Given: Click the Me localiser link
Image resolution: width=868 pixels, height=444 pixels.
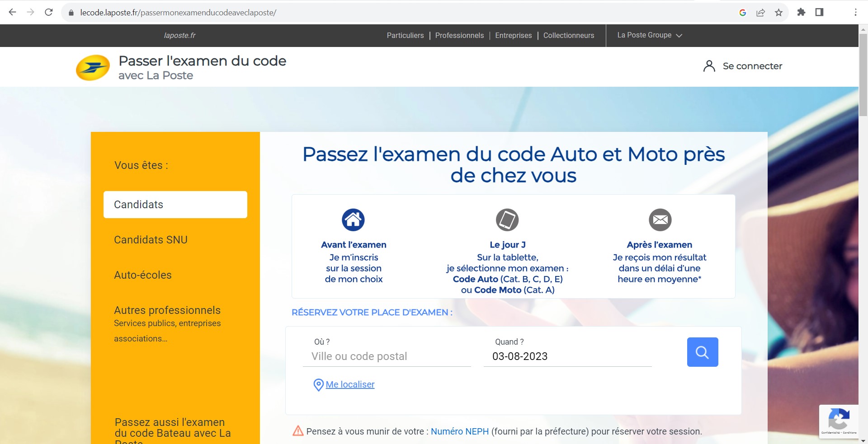Looking at the screenshot, I should [350, 384].
